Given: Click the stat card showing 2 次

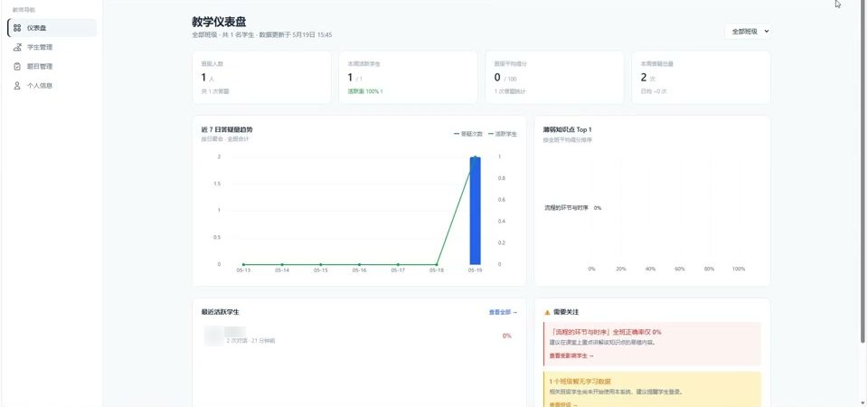Looking at the screenshot, I should 701,78.
